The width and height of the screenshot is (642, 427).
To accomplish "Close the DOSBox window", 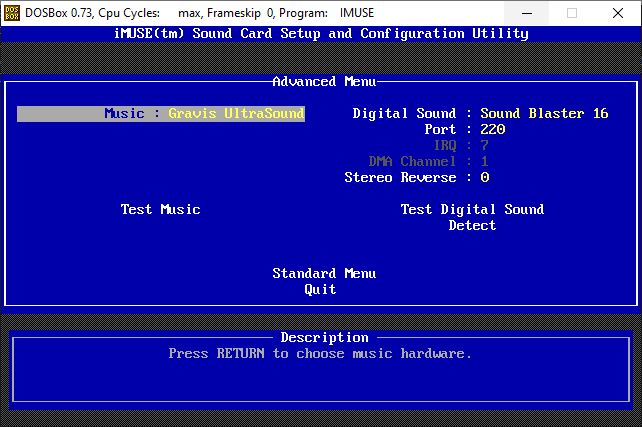I will click(618, 13).
